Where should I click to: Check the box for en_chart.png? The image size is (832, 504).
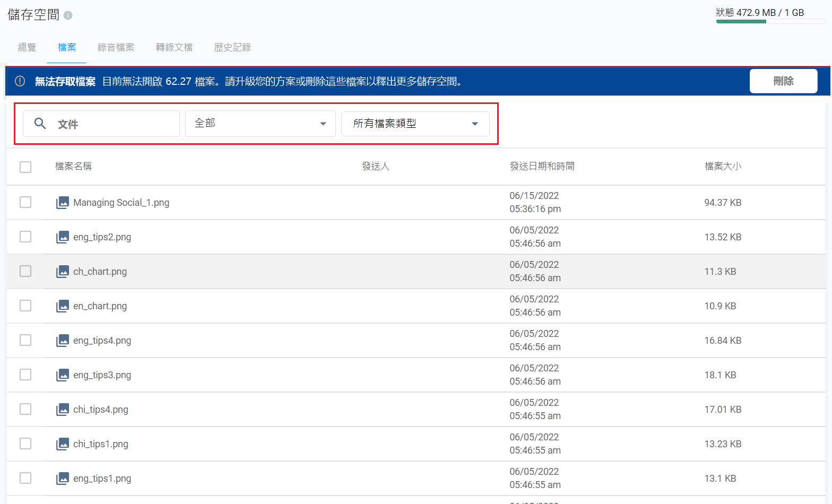pos(25,306)
